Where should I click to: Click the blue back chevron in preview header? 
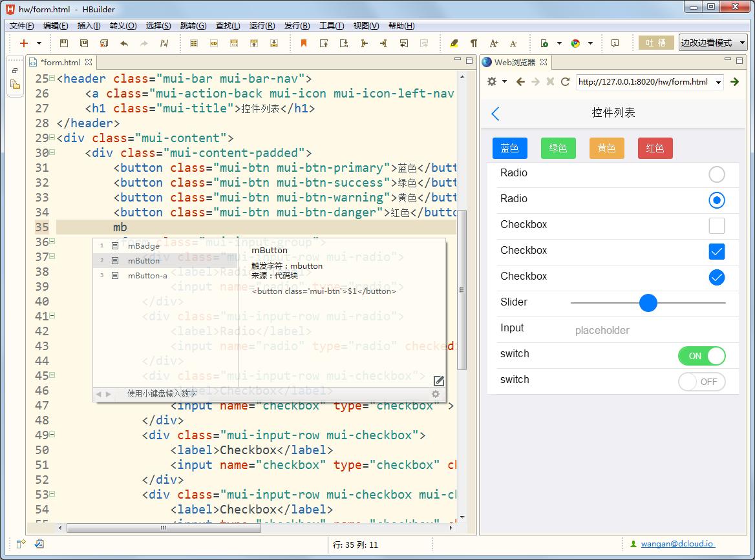(496, 114)
